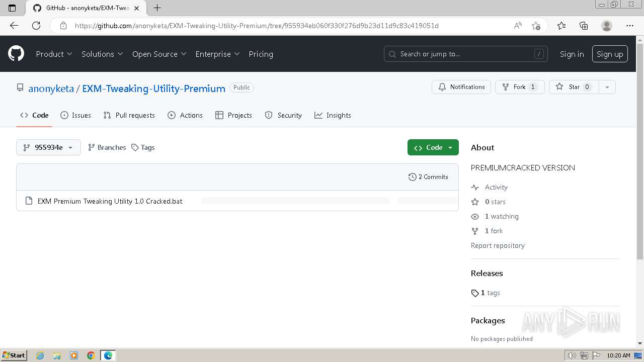The width and height of the screenshot is (644, 362).
Task: Click the volume speaker tray icon
Action: 572,355
